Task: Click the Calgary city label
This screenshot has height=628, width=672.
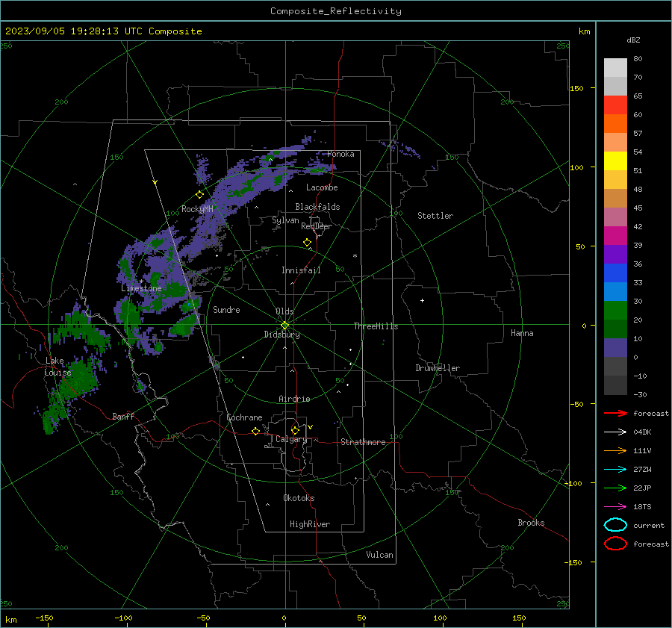Action: tap(291, 439)
